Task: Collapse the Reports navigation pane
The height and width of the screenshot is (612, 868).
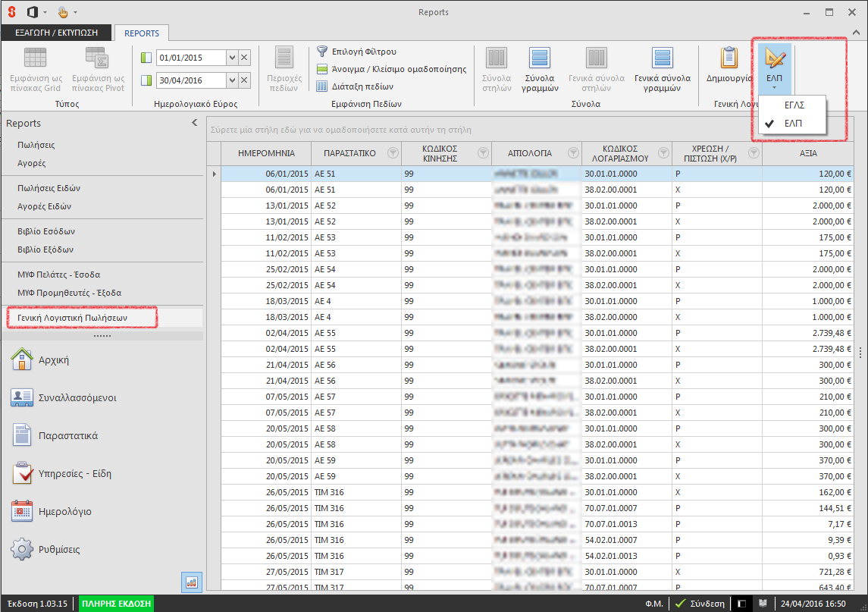Action: 194,123
